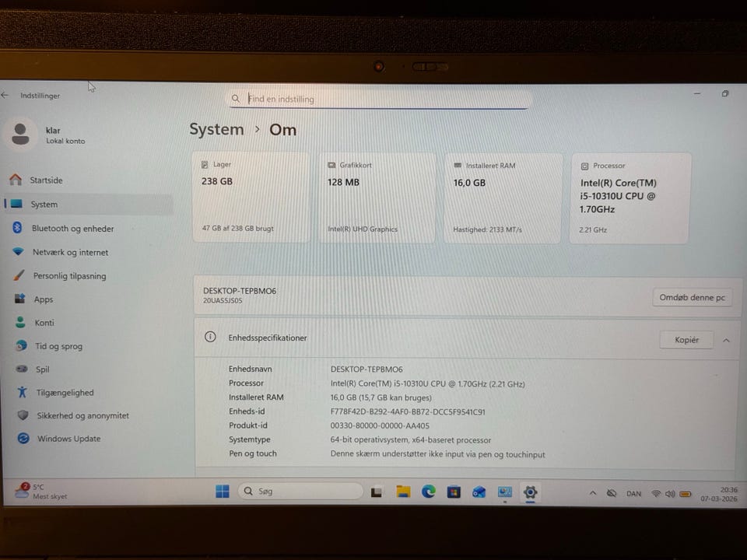Screen dimensions: 747x560
Task: Open the Installeret RAM 16,0 GB card
Action: (x=502, y=198)
